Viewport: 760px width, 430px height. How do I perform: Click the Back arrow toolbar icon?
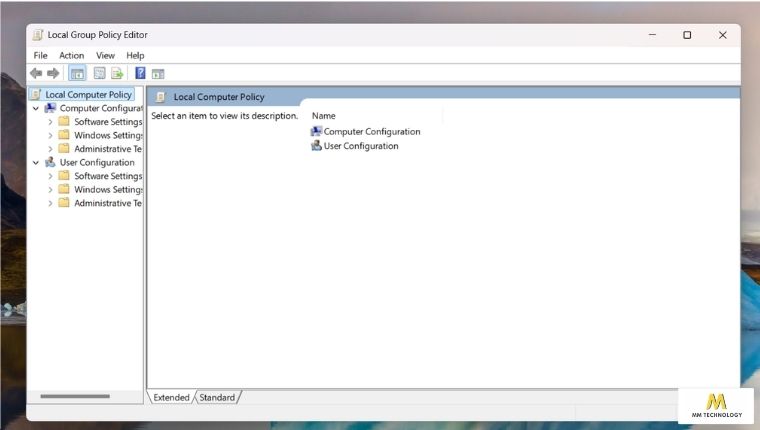pyautogui.click(x=36, y=73)
